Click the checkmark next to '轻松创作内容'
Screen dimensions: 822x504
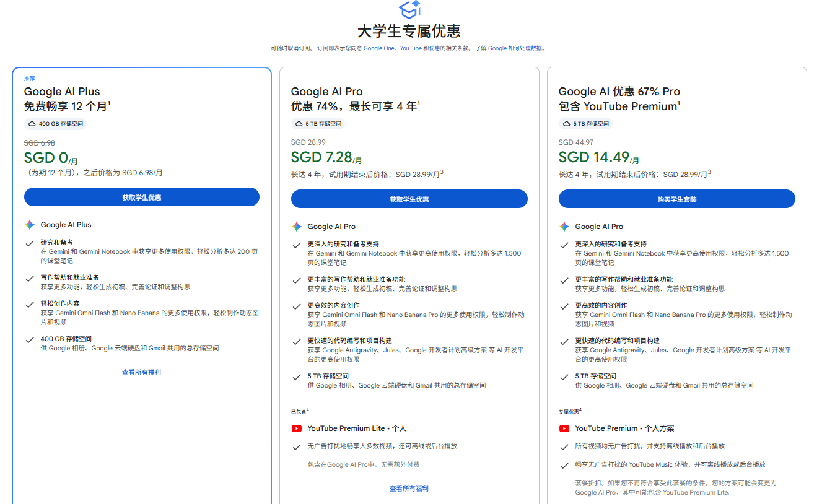[30, 305]
